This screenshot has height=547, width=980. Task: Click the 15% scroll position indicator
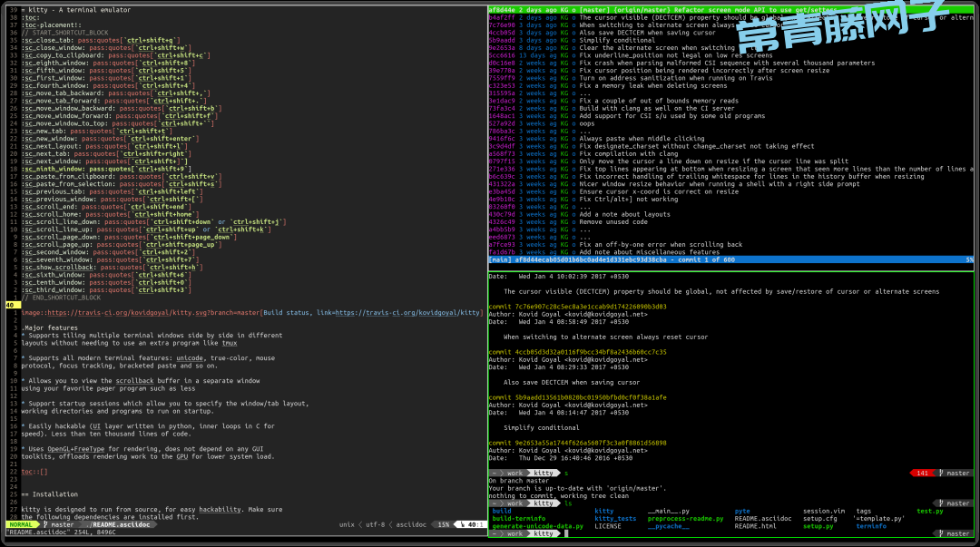tap(443, 524)
